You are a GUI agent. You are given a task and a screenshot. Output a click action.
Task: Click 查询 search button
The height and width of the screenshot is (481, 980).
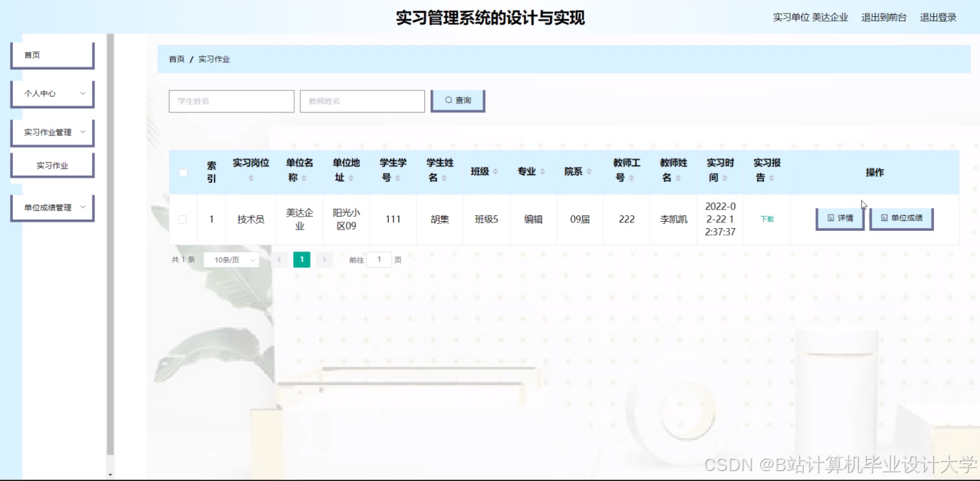[457, 101]
